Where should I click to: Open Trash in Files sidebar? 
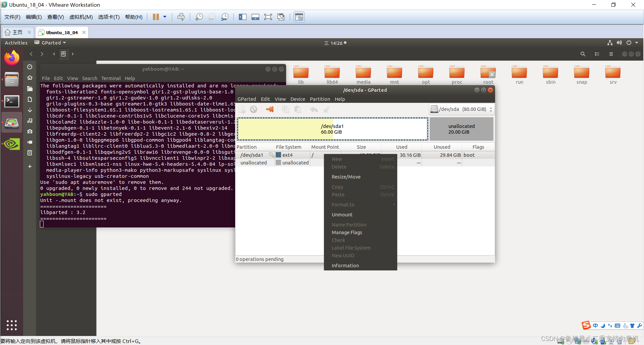[30, 153]
